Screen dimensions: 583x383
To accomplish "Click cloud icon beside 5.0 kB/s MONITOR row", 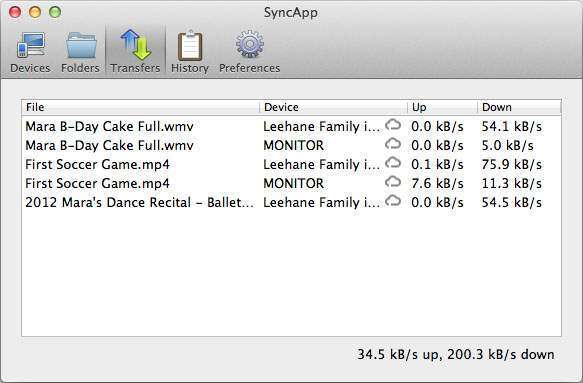I will (x=393, y=144).
